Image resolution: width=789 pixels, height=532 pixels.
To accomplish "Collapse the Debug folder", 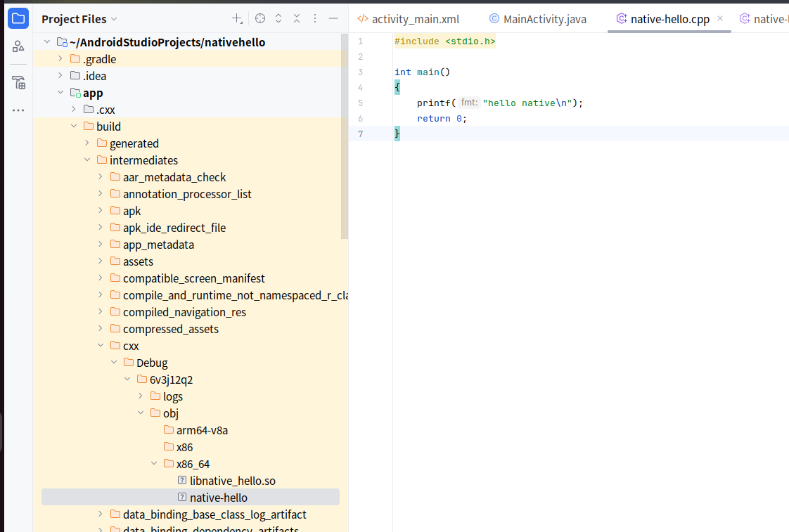I will click(114, 362).
